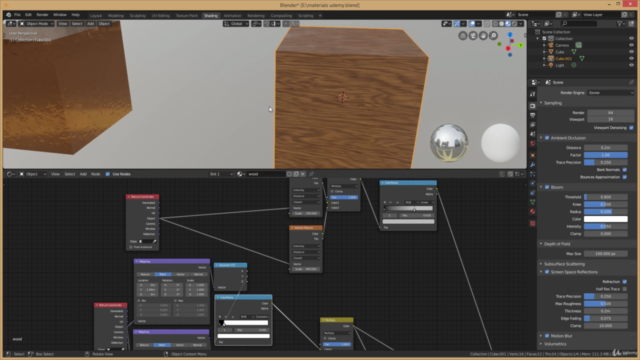Toggle the Refraction checkbox
This screenshot has width=640, height=360.
(625, 282)
